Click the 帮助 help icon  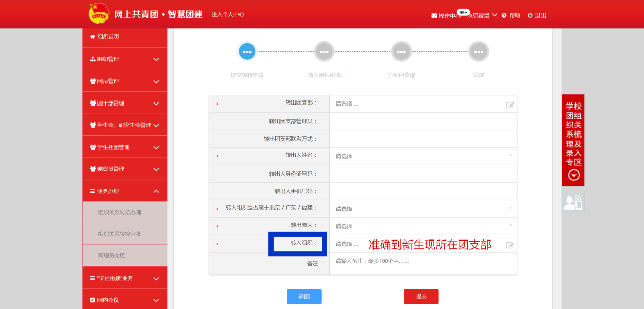[x=504, y=16]
